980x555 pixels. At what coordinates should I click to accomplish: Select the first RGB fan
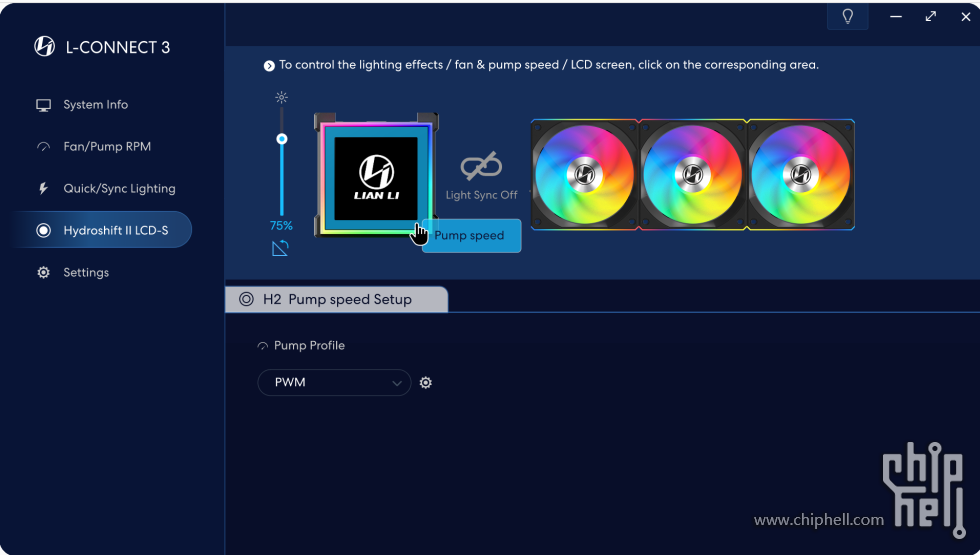(x=584, y=174)
